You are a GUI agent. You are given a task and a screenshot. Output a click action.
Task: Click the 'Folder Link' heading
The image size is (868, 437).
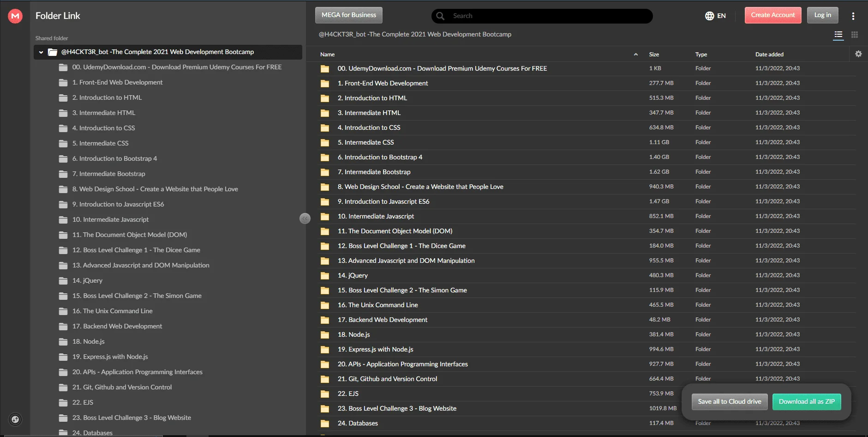tap(58, 16)
